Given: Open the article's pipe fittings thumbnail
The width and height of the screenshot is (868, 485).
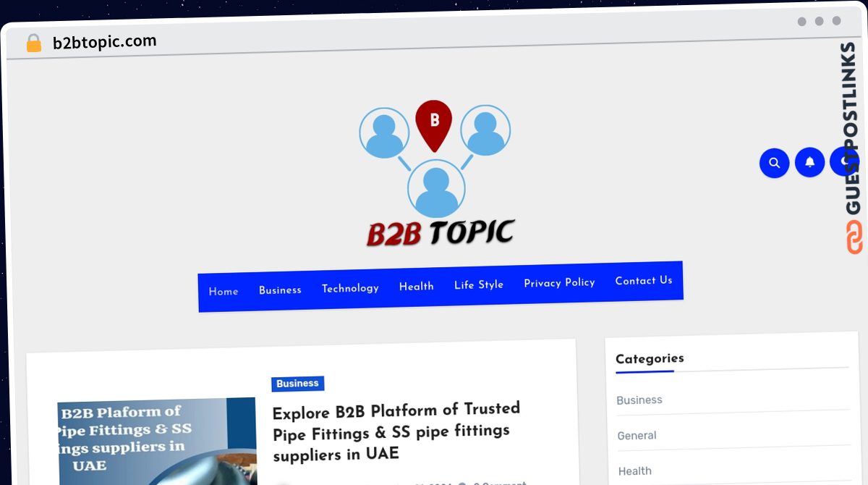Looking at the screenshot, I should click(x=157, y=442).
